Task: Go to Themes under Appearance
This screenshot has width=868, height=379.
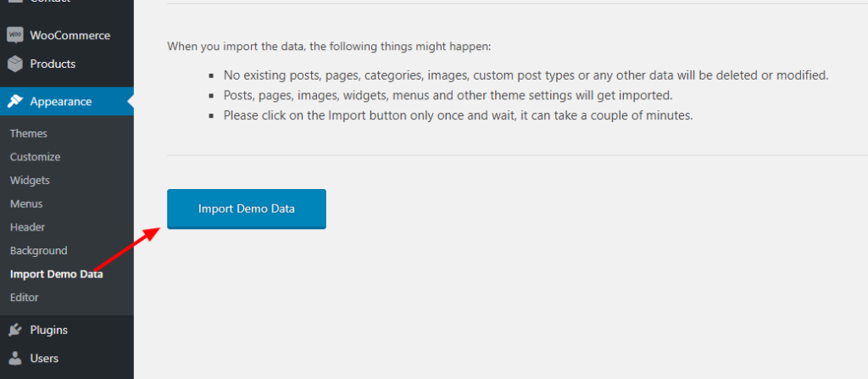Action: click(28, 133)
